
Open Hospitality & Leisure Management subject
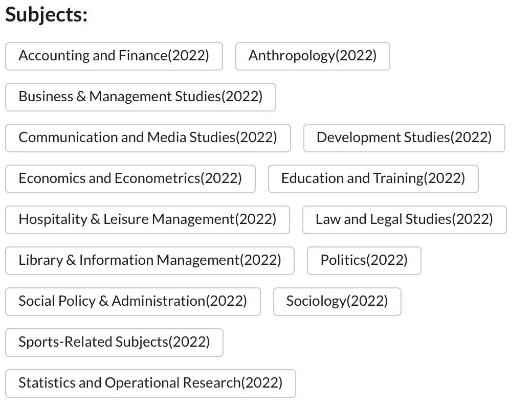(147, 219)
